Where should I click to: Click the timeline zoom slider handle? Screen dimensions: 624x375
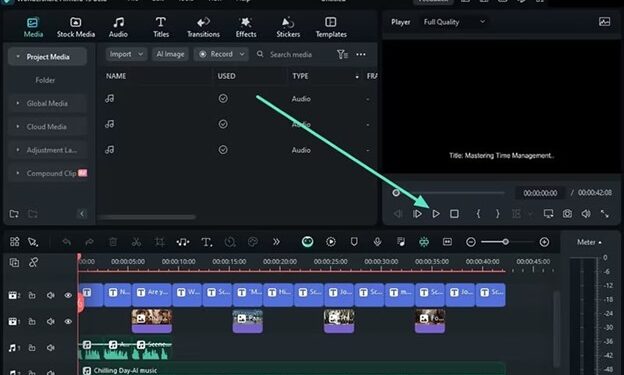[505, 242]
